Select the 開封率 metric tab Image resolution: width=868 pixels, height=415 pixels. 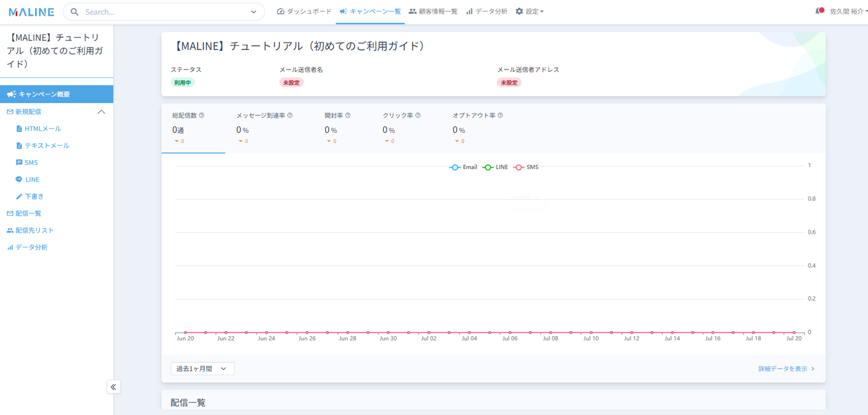tap(337, 128)
